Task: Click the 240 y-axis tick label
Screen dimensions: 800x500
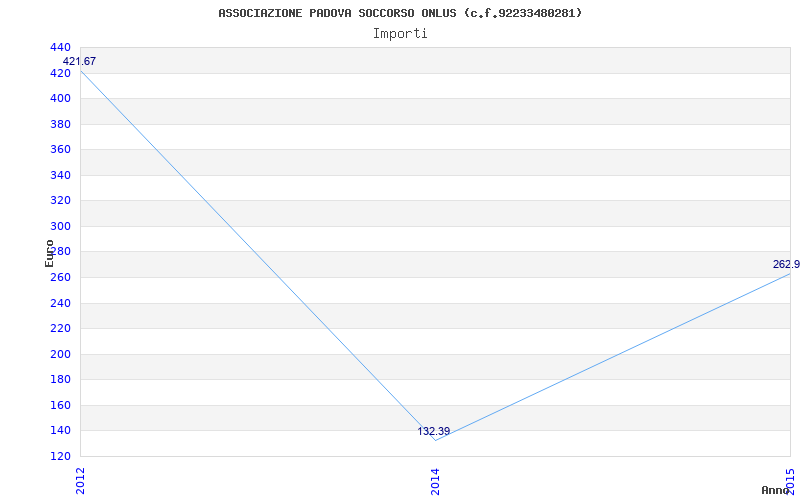Action: click(60, 303)
